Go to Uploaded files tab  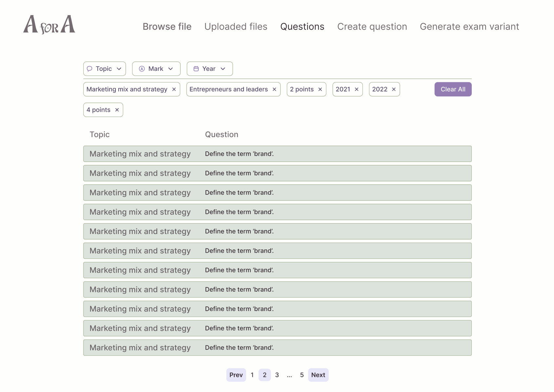[x=236, y=27]
